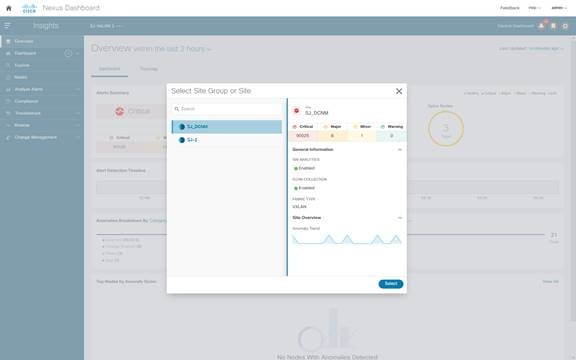Open the Troubleshoot item in the sidebar
Screen dimensions: 576x360
(42, 113)
